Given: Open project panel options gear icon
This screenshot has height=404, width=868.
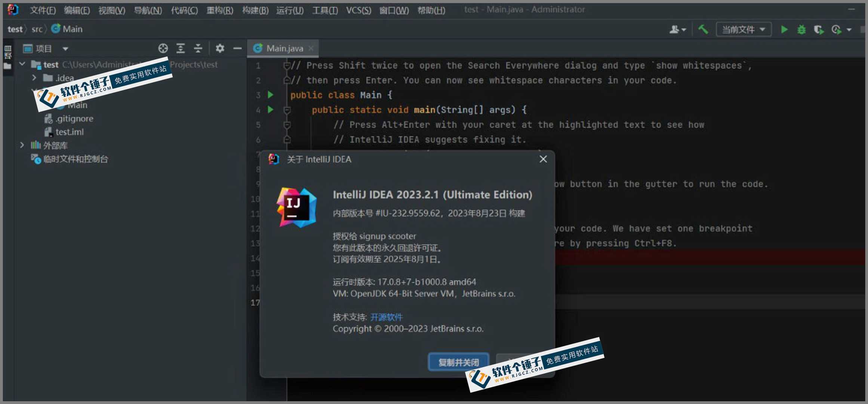Looking at the screenshot, I should coord(220,48).
